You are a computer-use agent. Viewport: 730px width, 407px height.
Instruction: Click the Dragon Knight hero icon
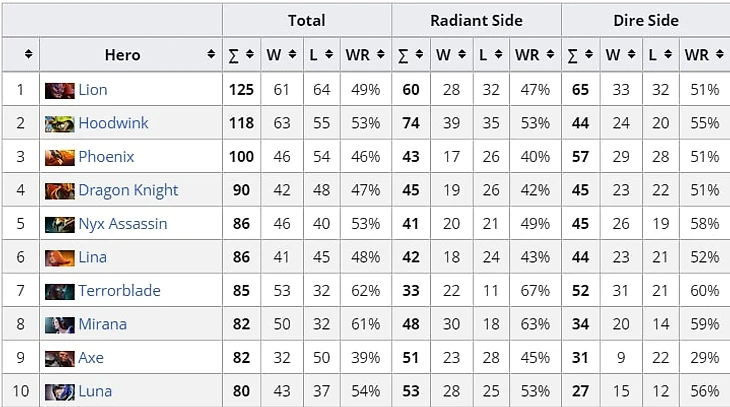coord(59,190)
